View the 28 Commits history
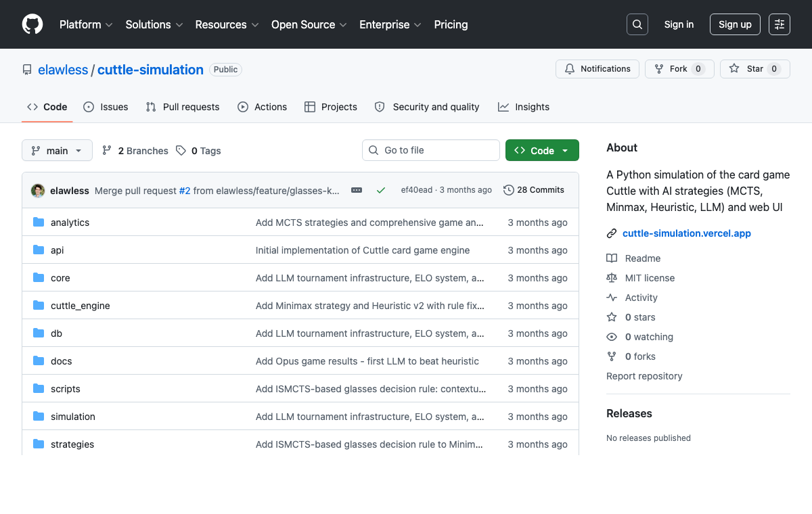Viewport: 812px width, 514px height. coord(534,190)
